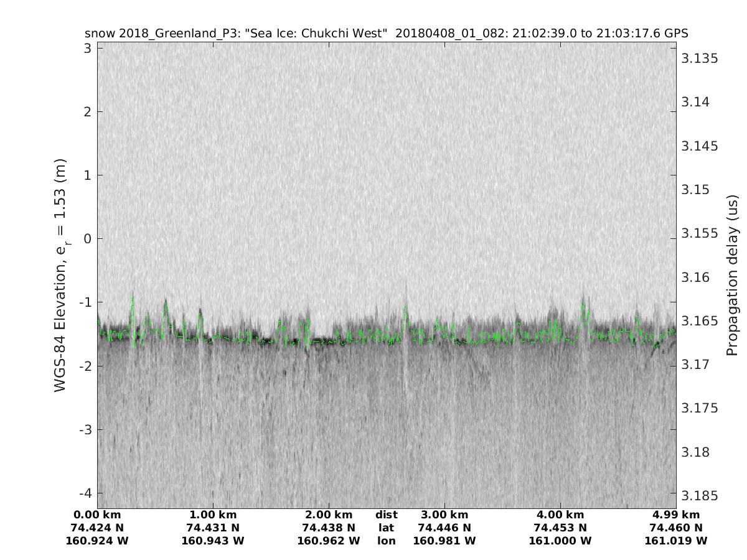The image size is (747, 560).
Task: Click elevation tick label -4
Action: [85, 493]
